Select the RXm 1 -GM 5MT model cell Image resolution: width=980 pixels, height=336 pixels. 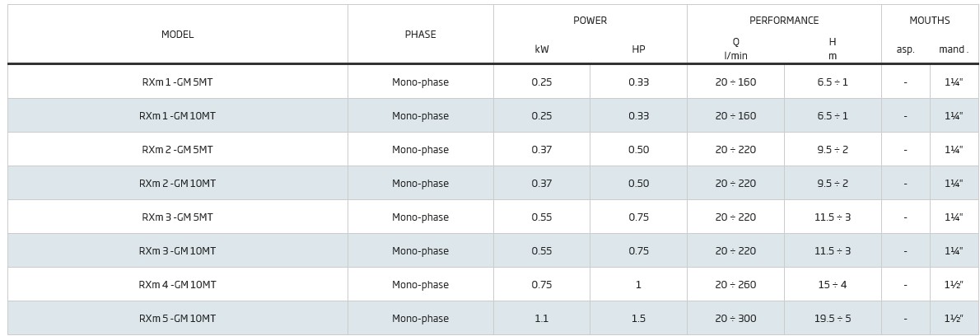point(178,82)
